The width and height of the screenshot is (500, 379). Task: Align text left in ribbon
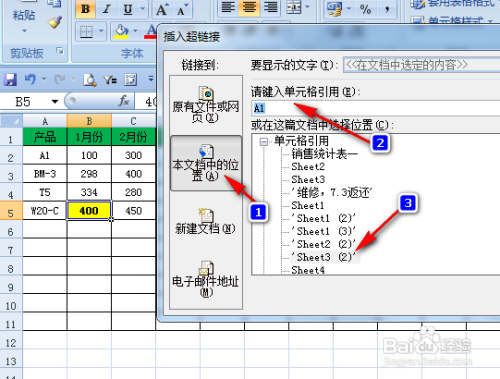(x=228, y=7)
